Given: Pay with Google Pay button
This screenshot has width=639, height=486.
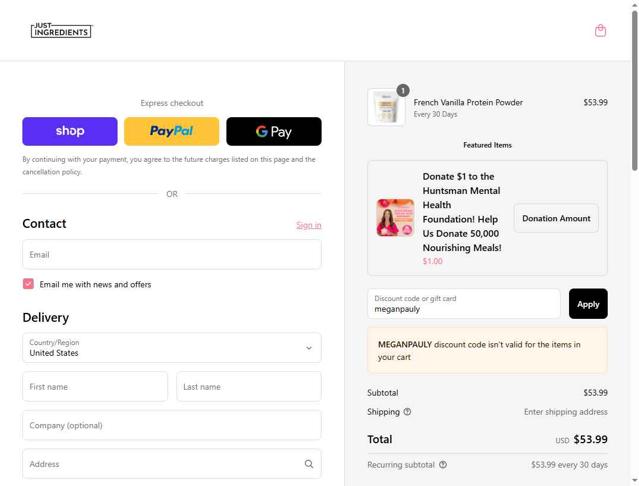Looking at the screenshot, I should click(274, 131).
